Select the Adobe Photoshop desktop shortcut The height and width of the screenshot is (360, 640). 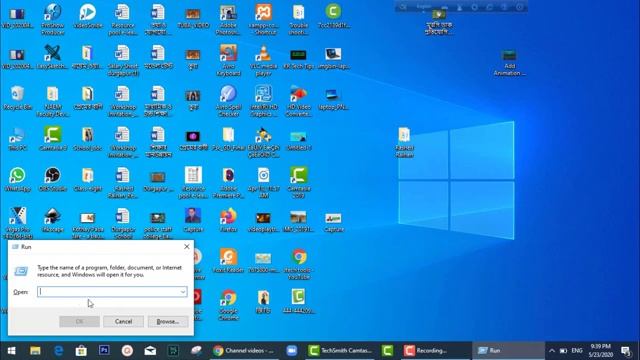[x=228, y=20]
